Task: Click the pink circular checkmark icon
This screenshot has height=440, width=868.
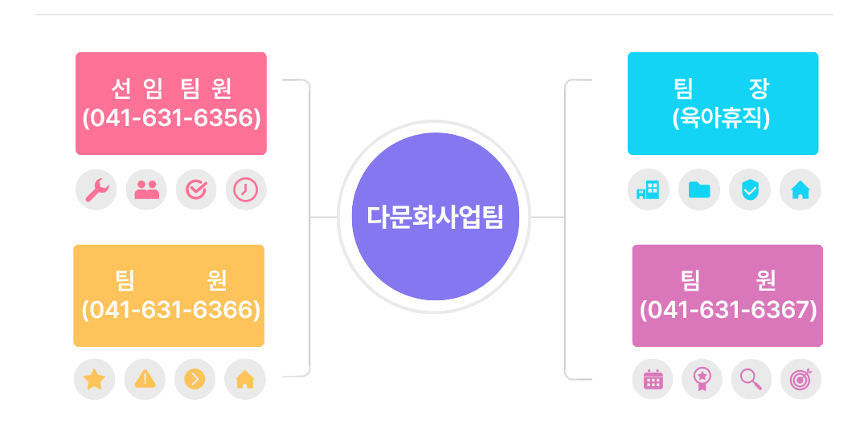Action: click(x=196, y=189)
